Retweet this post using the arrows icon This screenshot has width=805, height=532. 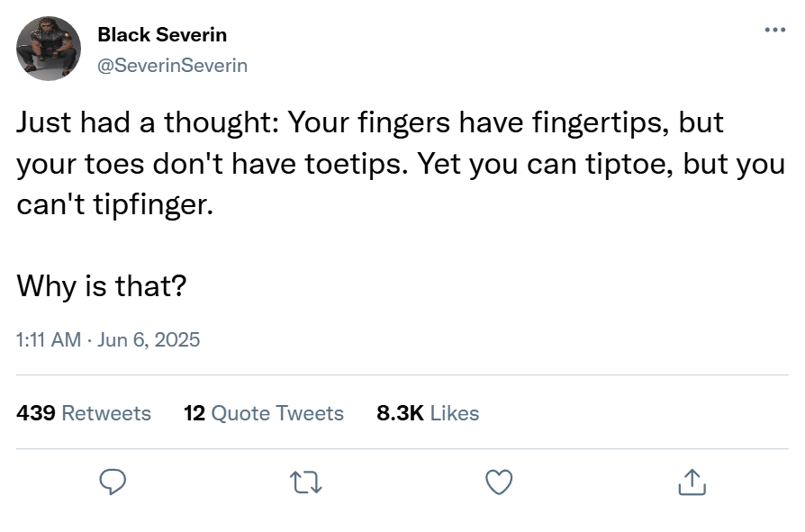point(306,483)
